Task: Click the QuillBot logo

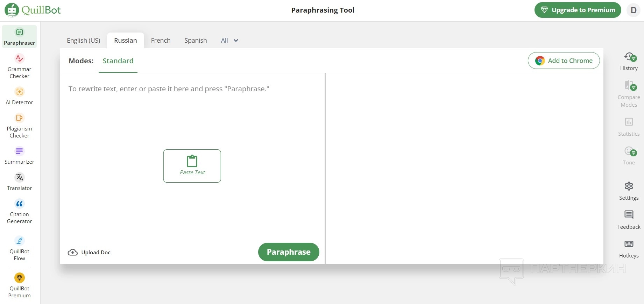Action: pos(33,10)
